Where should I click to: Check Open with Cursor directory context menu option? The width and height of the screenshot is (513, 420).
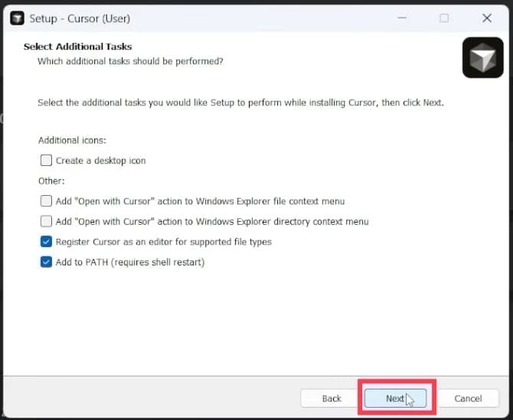click(46, 221)
